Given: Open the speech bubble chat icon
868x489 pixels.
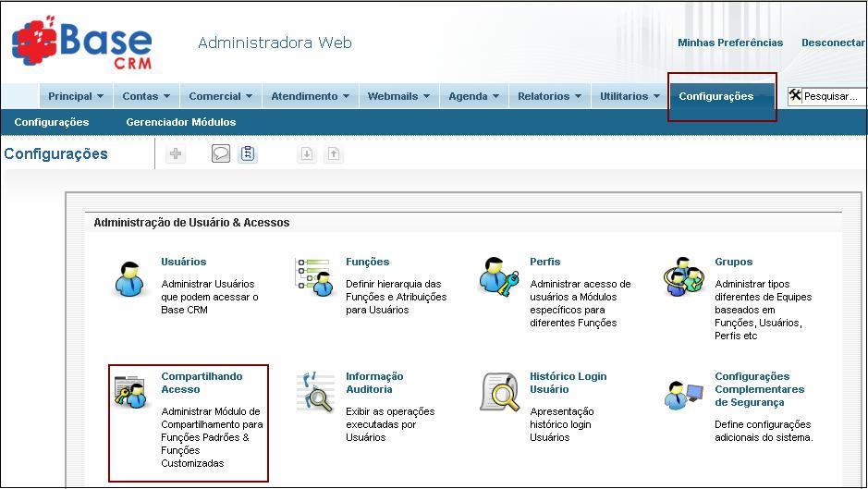Looking at the screenshot, I should (x=220, y=153).
